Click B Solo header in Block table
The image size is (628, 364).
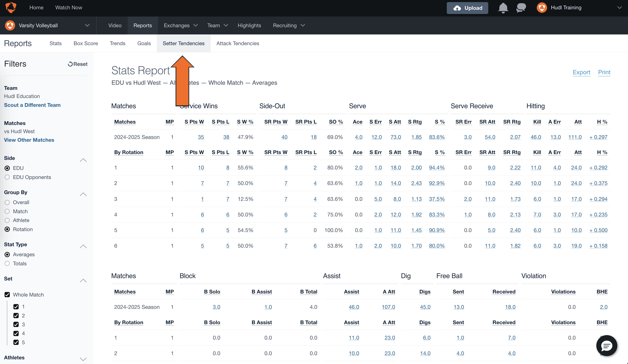pos(212,292)
